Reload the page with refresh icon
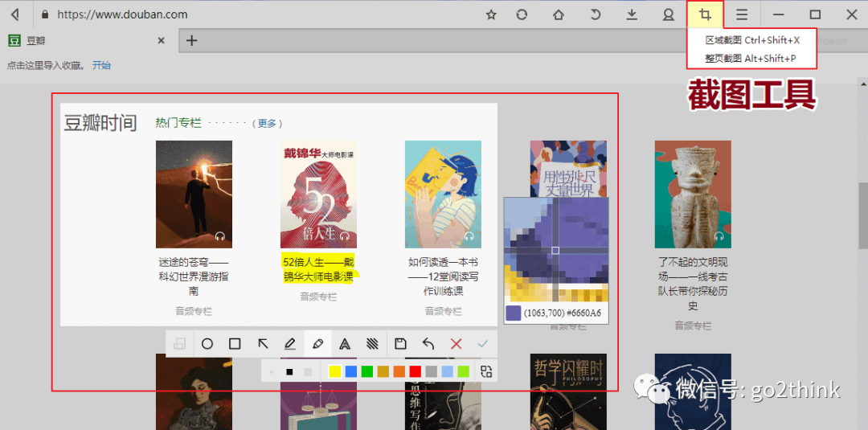Screen dimensions: 868x430 522,15
